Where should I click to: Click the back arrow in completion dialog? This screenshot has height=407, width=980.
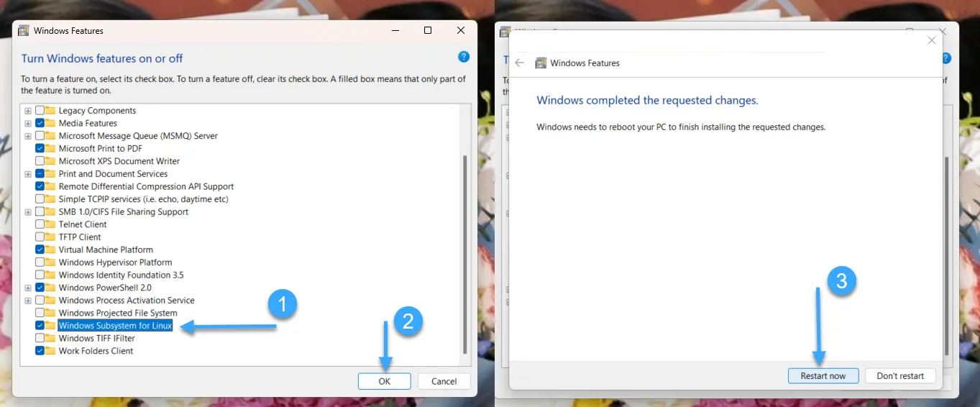pyautogui.click(x=520, y=63)
